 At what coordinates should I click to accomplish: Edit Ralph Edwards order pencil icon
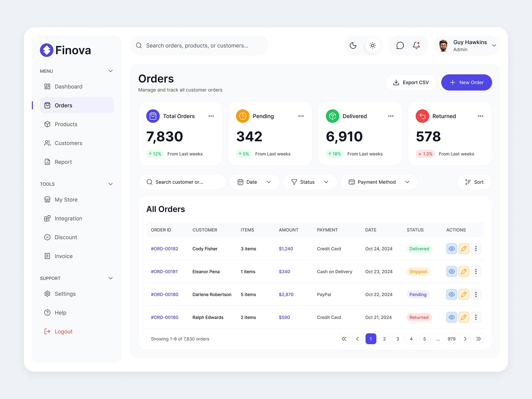point(464,317)
